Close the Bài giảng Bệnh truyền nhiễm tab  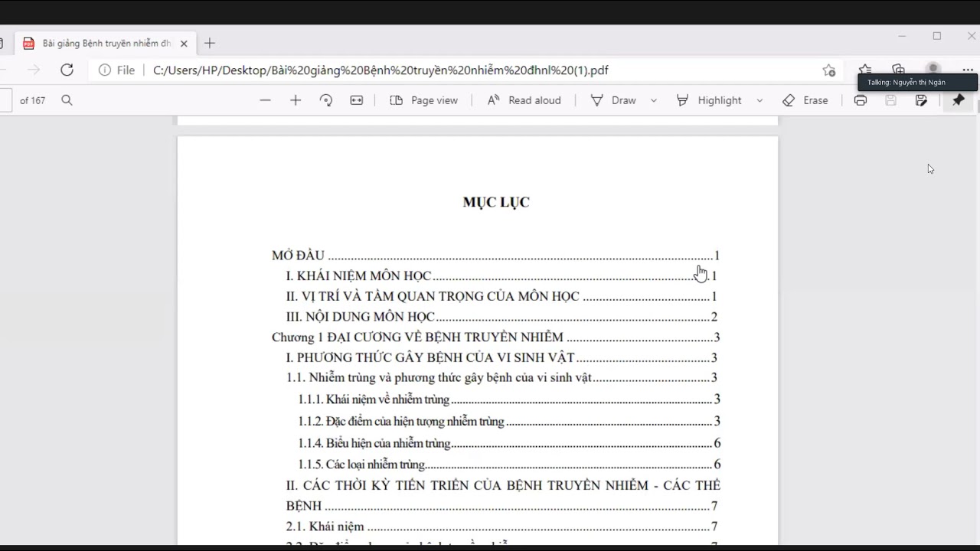(x=184, y=44)
